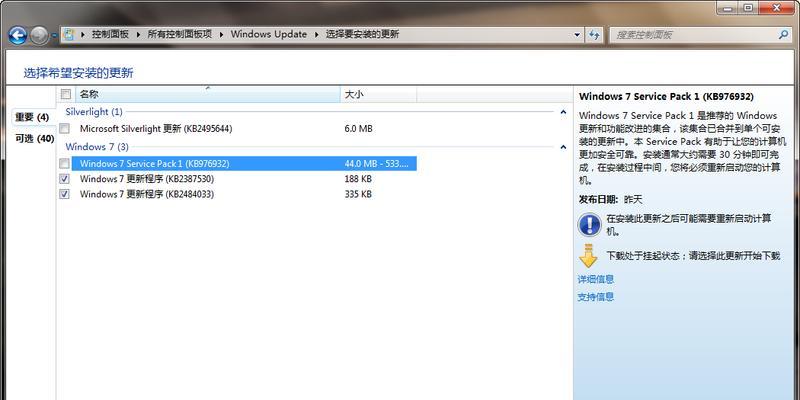
Task: Go back with the blue arrow button
Action: coord(17,35)
